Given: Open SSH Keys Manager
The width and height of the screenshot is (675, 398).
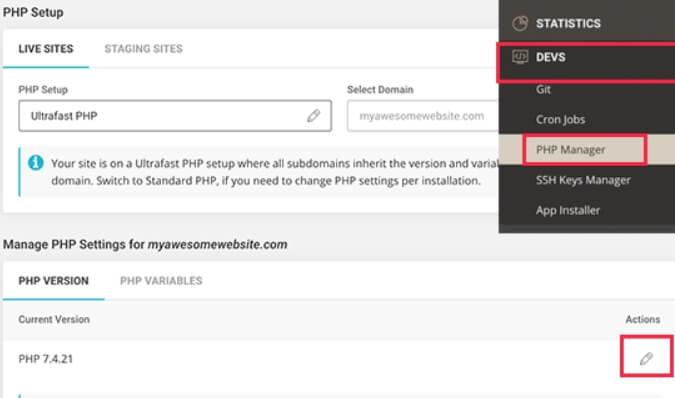Looking at the screenshot, I should (x=583, y=180).
